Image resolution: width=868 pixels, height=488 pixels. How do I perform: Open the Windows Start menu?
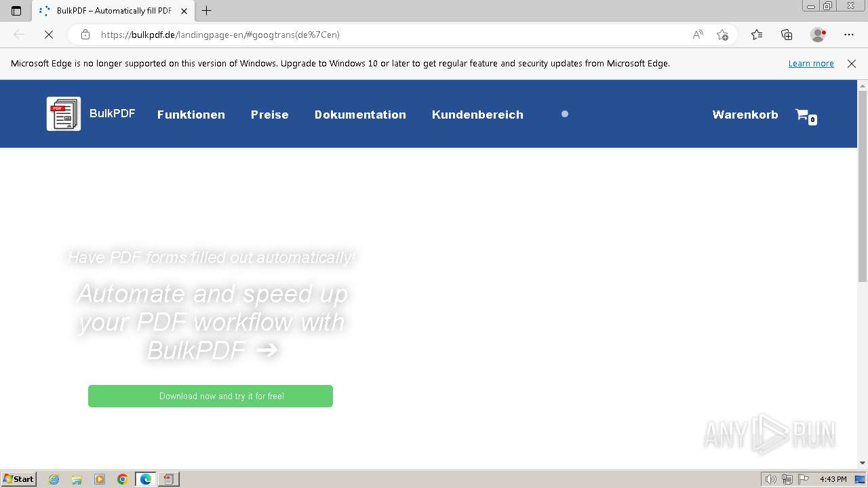[18, 479]
